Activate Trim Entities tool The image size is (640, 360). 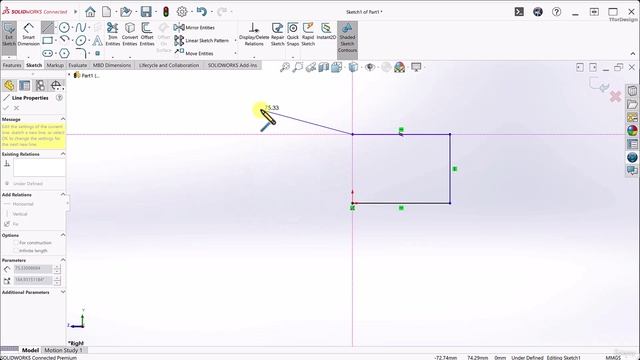[x=112, y=35]
